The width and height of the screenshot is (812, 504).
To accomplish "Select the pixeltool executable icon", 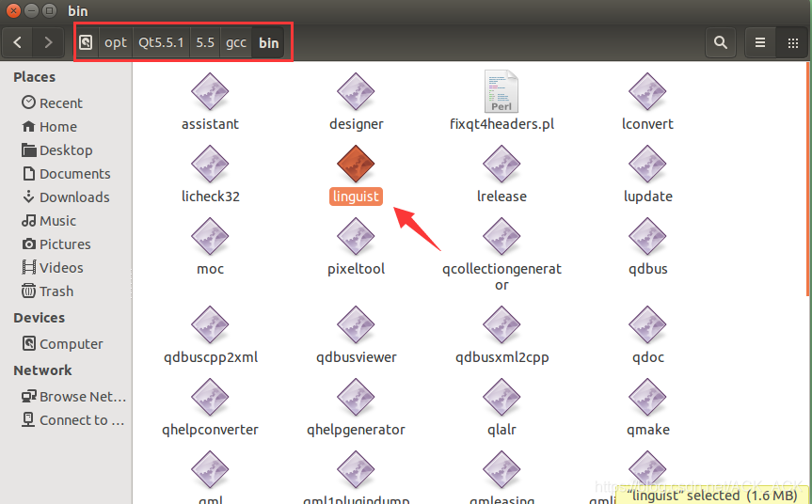I will [356, 236].
